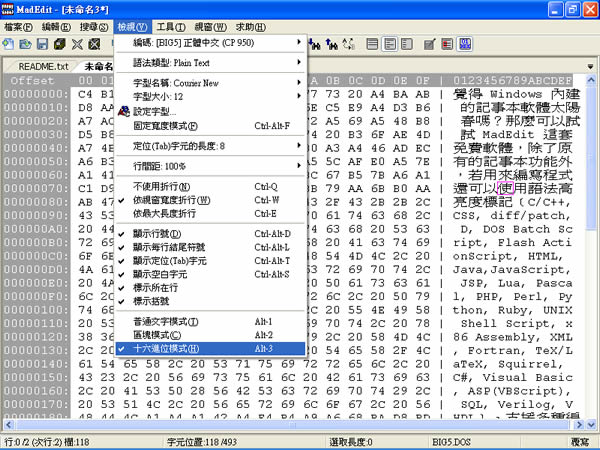
Task: Click offset row 00000070 in hex view
Action: click(x=36, y=188)
